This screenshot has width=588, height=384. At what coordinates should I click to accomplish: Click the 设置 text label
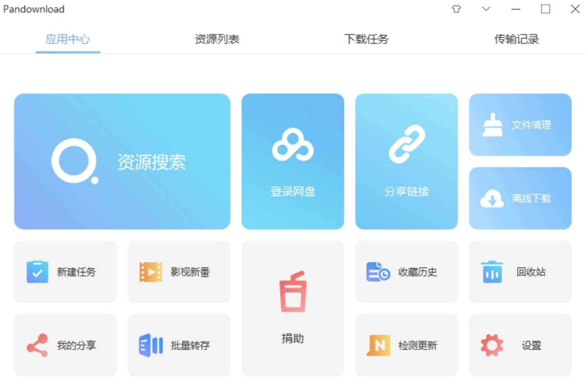tap(532, 346)
